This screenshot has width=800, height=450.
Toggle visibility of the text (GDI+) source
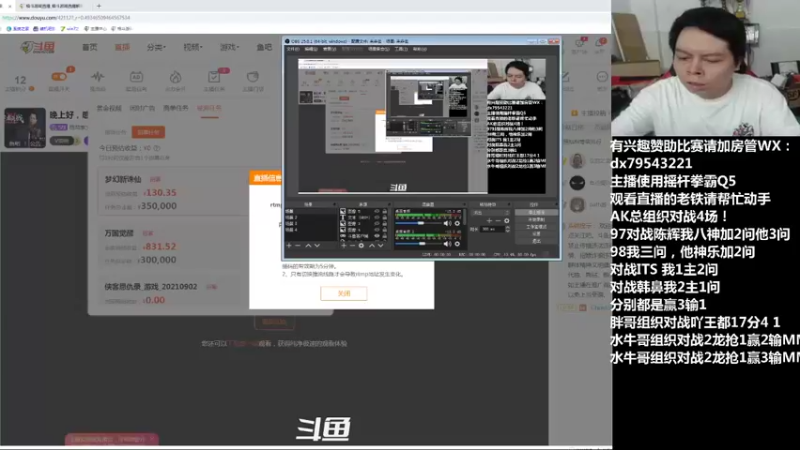pos(377,217)
